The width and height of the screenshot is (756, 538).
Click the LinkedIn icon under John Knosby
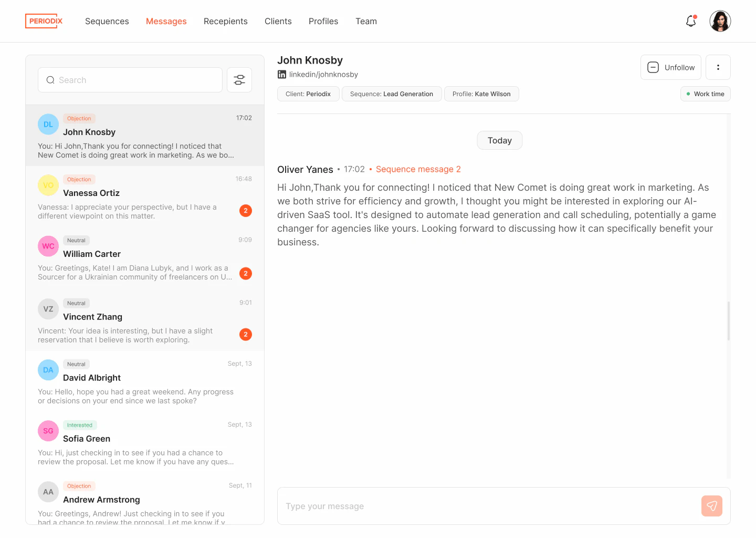(282, 75)
